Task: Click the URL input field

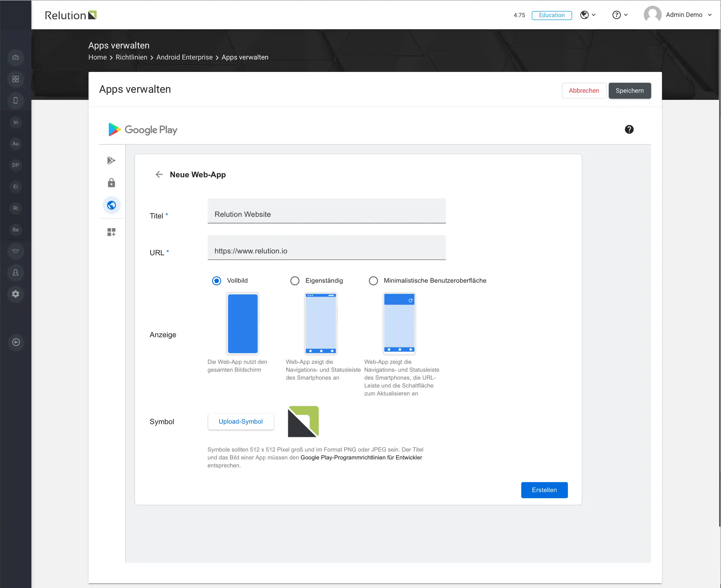Action: point(327,248)
